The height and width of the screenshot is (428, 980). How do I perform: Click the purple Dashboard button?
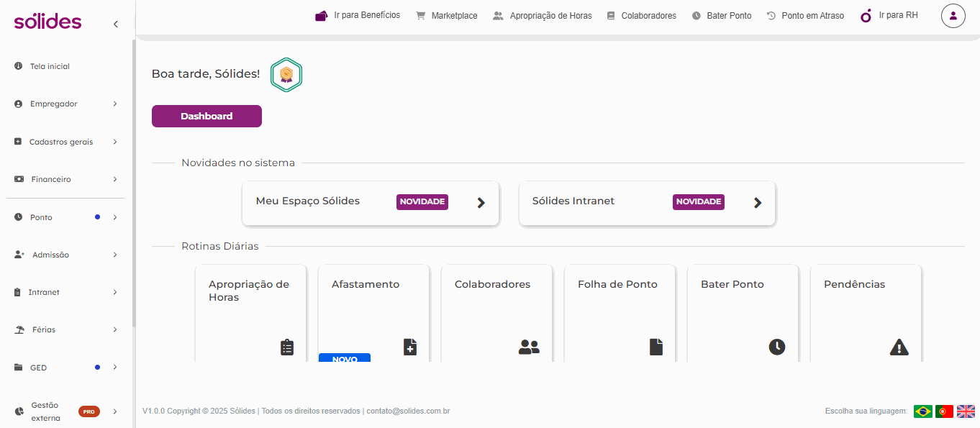pyautogui.click(x=207, y=116)
